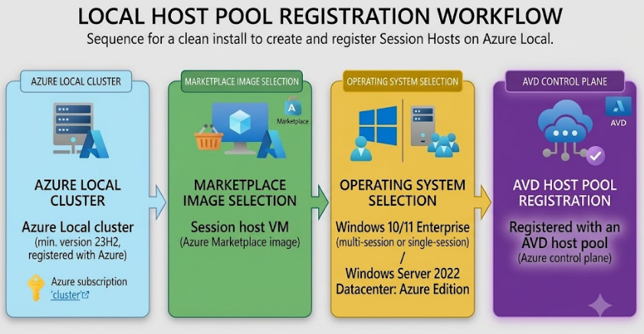Click the orange shopping basket icon
The width and height of the screenshot is (644, 334).
(209, 137)
